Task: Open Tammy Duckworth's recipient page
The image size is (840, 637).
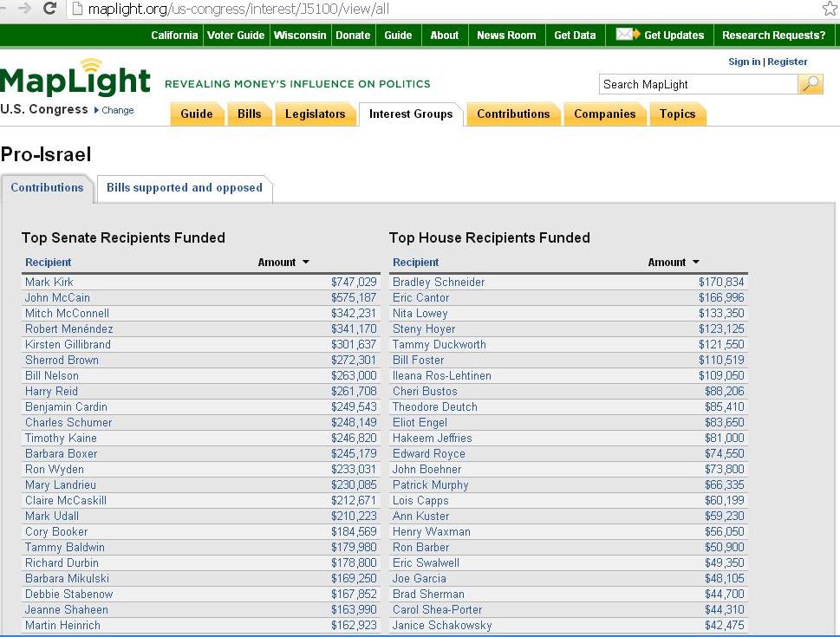Action: click(440, 344)
